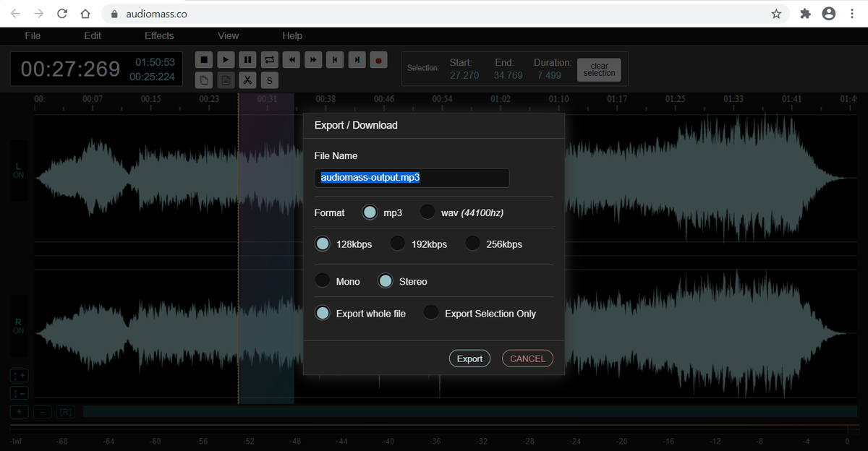This screenshot has height=451, width=868.
Task: Click the site padlock icon in address bar
Action: pyautogui.click(x=114, y=14)
